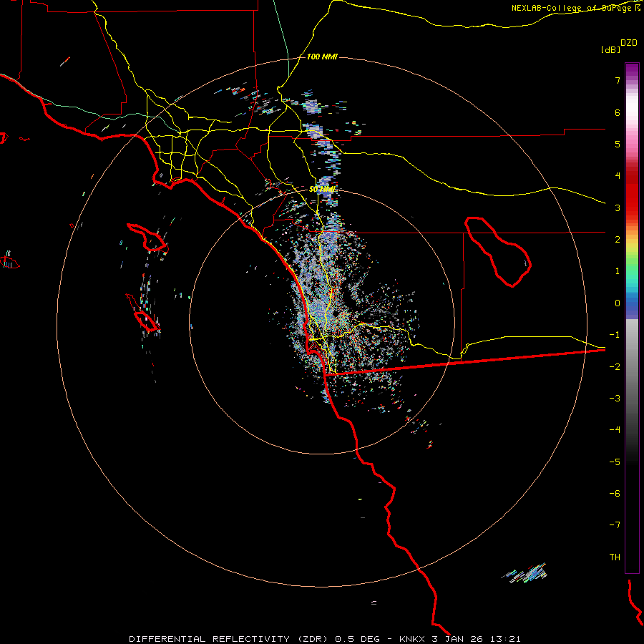
Task: Select the -2 dB scale label
Action: pyautogui.click(x=615, y=367)
